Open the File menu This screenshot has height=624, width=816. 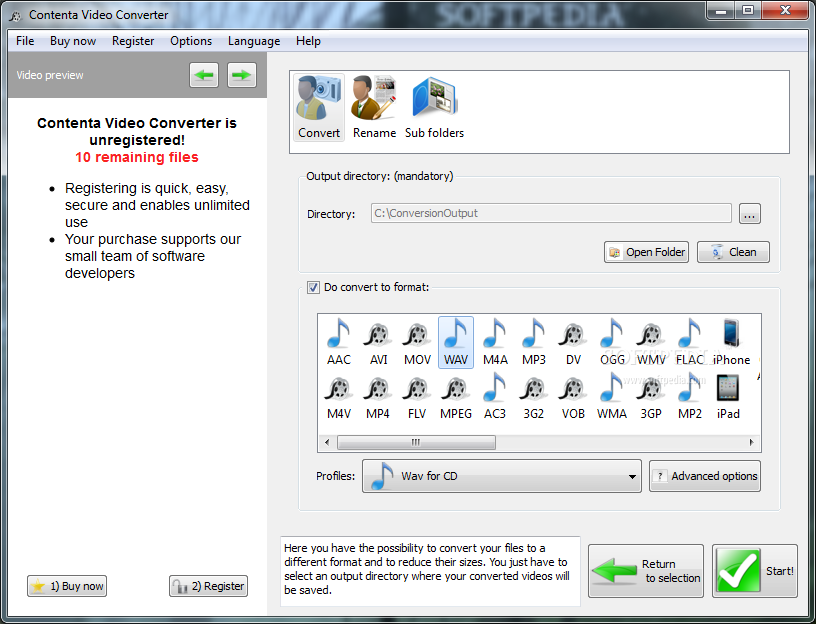[25, 41]
